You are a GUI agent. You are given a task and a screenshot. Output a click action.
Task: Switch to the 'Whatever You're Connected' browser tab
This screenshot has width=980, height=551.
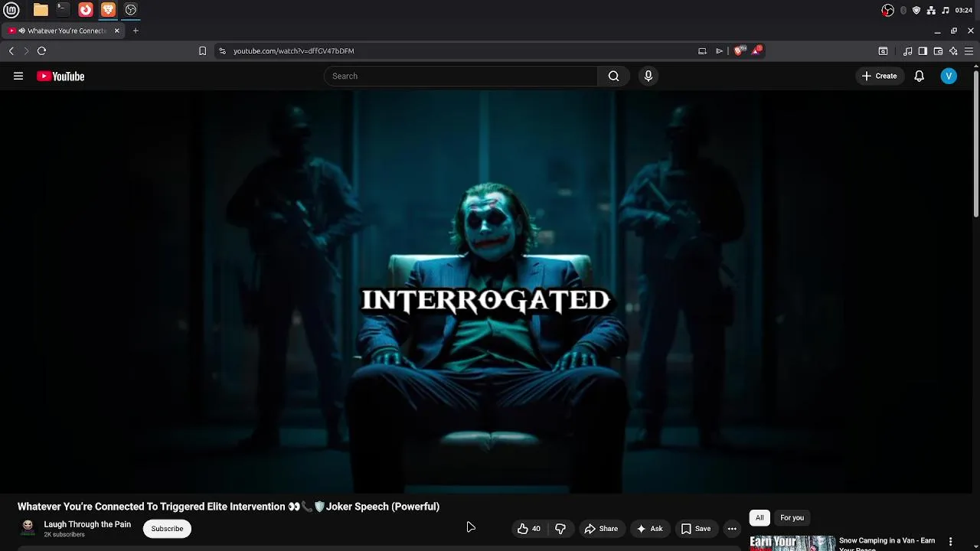[61, 31]
